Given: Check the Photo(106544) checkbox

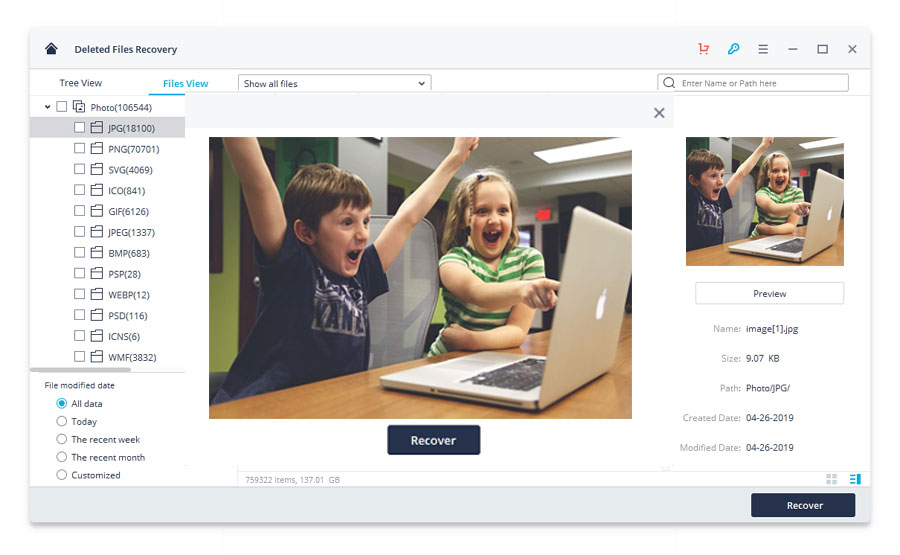Looking at the screenshot, I should pos(61,107).
